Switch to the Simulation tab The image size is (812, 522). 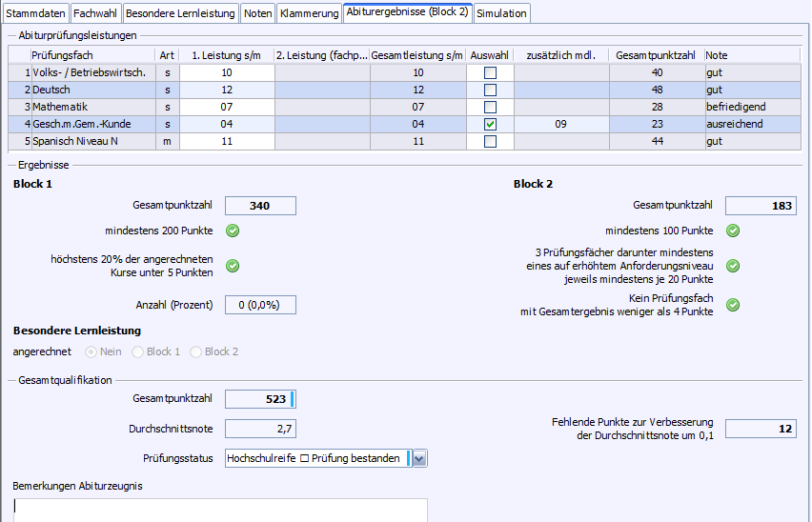(x=500, y=13)
